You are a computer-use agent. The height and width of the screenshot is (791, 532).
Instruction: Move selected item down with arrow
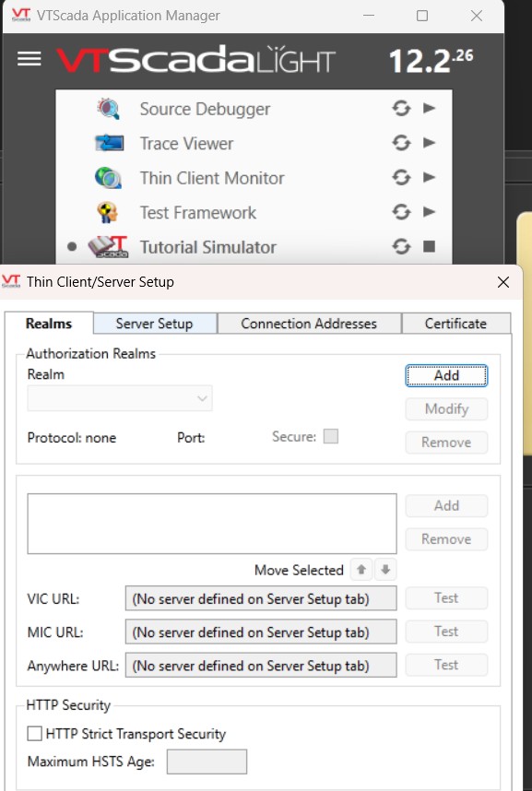385,570
